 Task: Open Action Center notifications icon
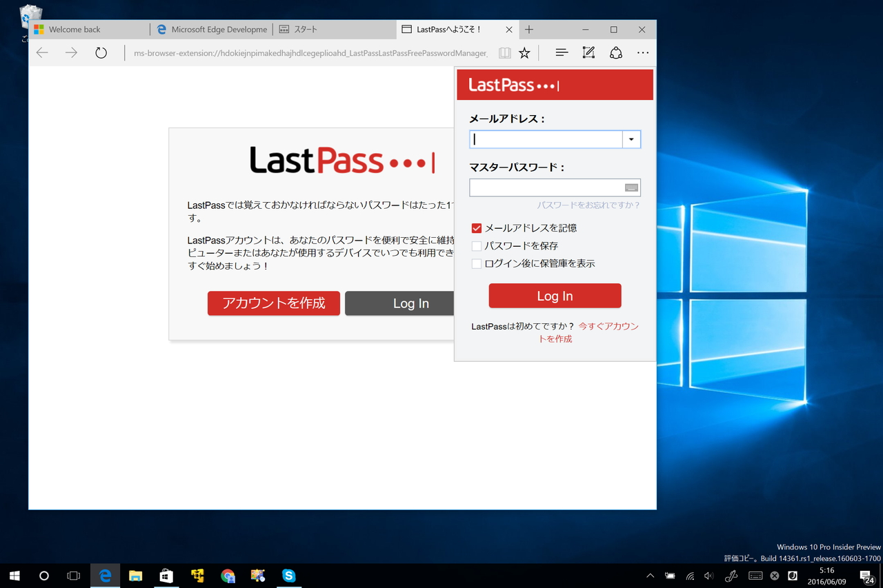[x=867, y=576]
